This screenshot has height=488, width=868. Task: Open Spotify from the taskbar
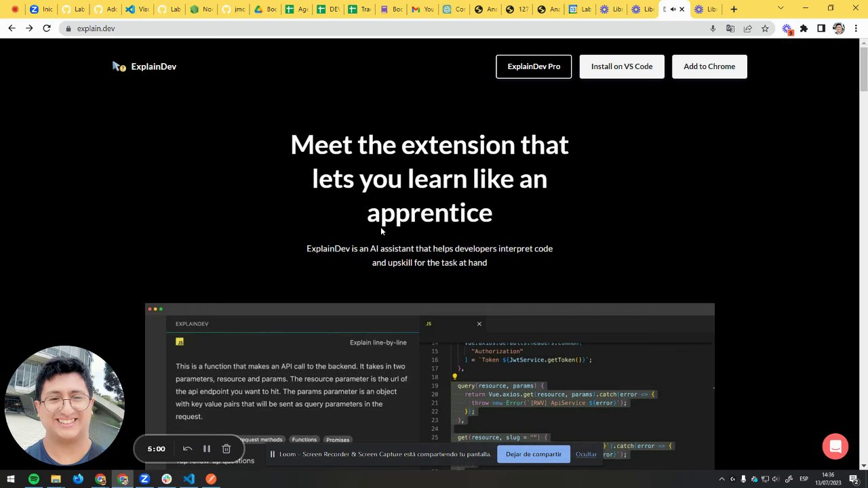[33, 479]
